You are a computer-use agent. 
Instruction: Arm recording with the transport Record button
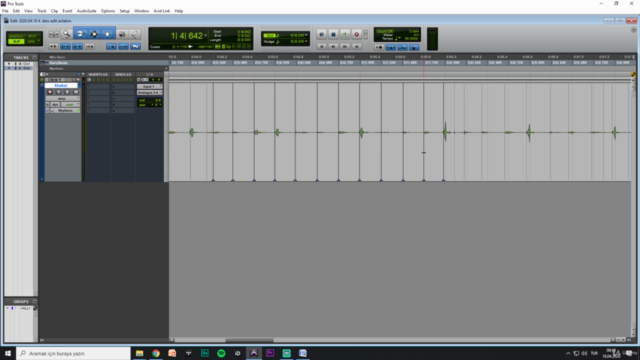[356, 35]
